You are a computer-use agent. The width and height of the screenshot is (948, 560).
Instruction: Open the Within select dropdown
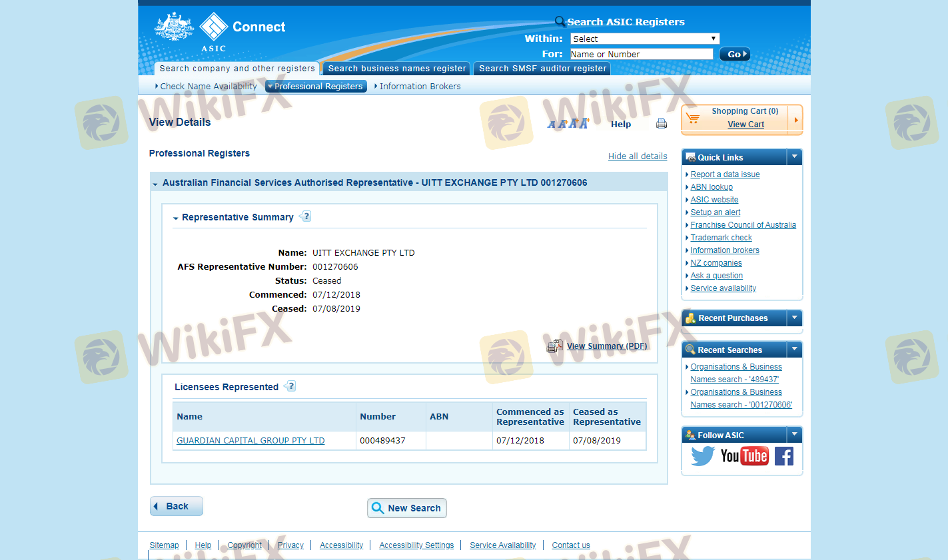click(644, 39)
